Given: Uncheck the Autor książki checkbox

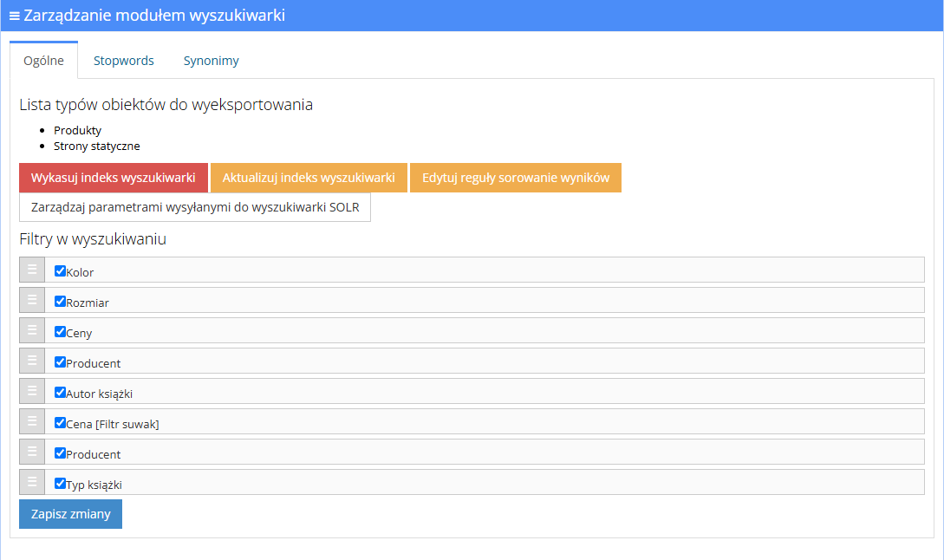Looking at the screenshot, I should point(60,392).
